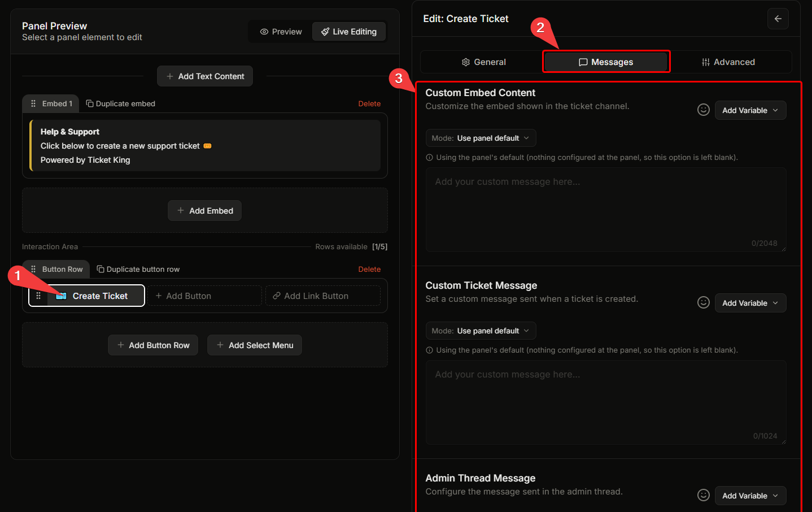Click the chat bubble icon on Messages tab
This screenshot has width=812, height=512.
(x=583, y=62)
